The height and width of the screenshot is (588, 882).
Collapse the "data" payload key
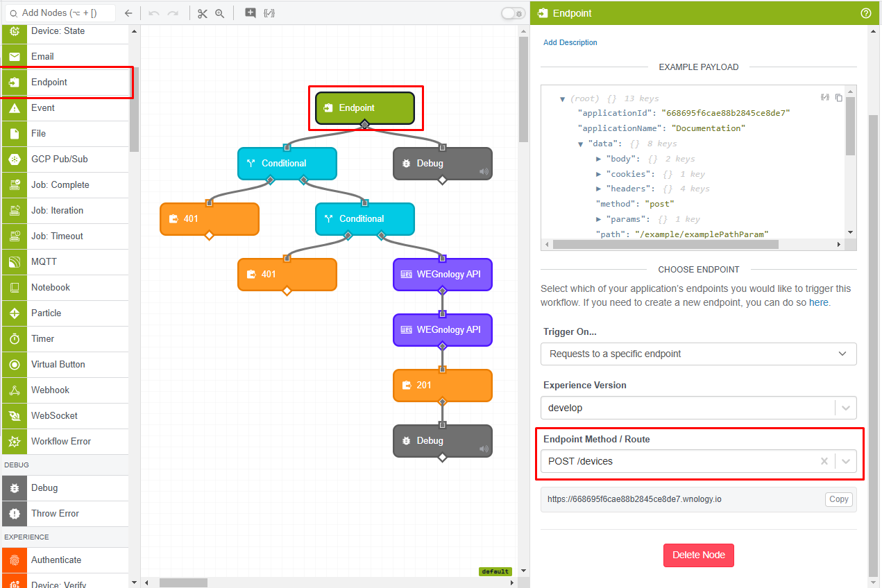[581, 144]
